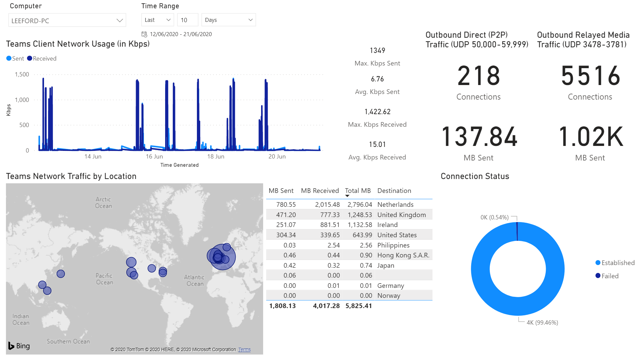Click the 4K (99.46%) donut label
The height and width of the screenshot is (361, 644).
(x=542, y=323)
